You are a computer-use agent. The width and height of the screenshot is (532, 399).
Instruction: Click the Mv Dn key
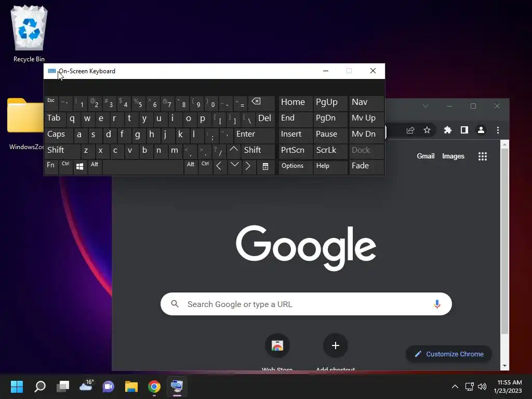click(x=366, y=135)
